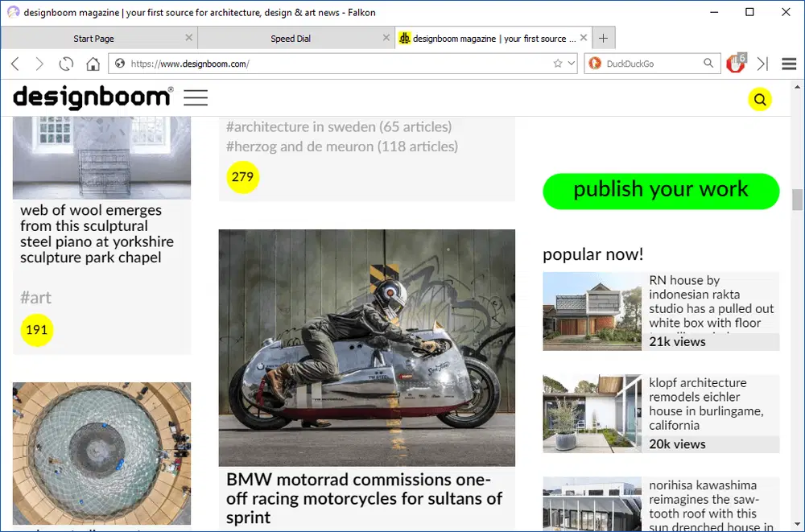Viewport: 805px width, 532px height.
Task: Go back to the previous page
Action: pos(14,64)
